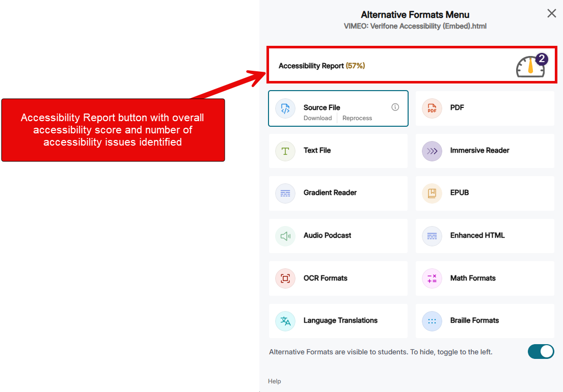Select the EPUB format icon
Viewport: 563px width, 392px height.
pos(432,193)
